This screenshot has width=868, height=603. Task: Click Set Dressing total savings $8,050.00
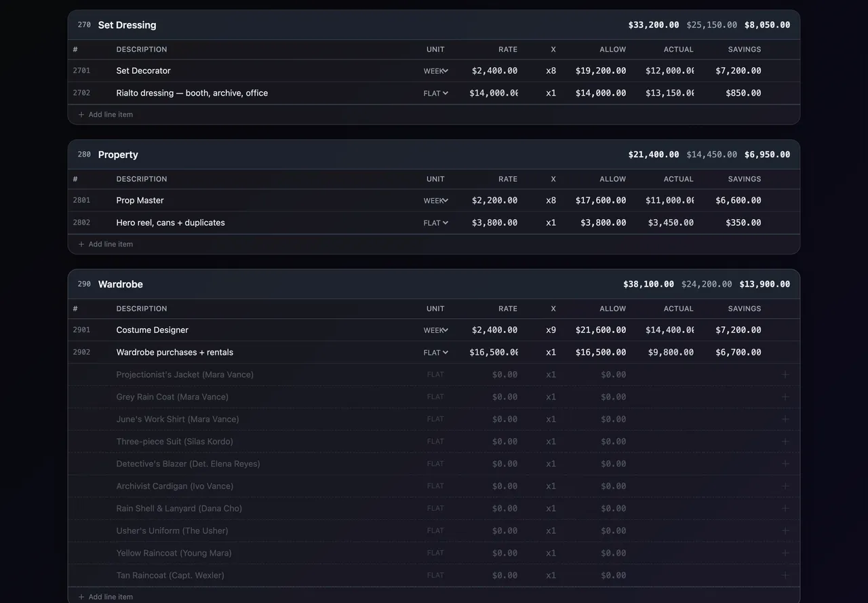[x=767, y=25]
